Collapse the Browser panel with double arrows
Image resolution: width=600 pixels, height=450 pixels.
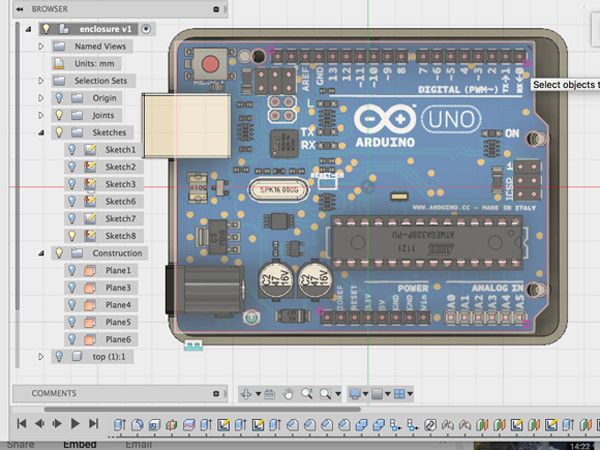coord(20,9)
